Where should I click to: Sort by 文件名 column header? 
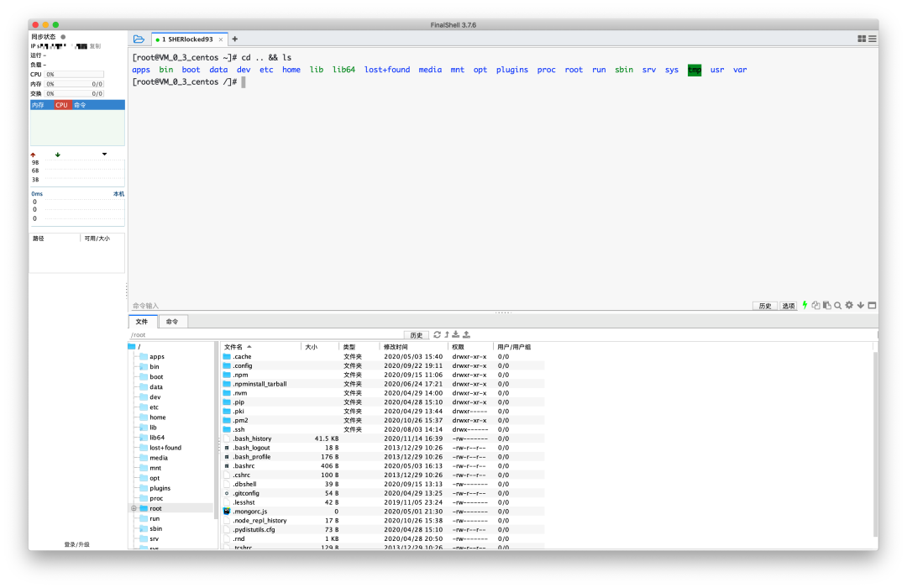click(x=261, y=347)
